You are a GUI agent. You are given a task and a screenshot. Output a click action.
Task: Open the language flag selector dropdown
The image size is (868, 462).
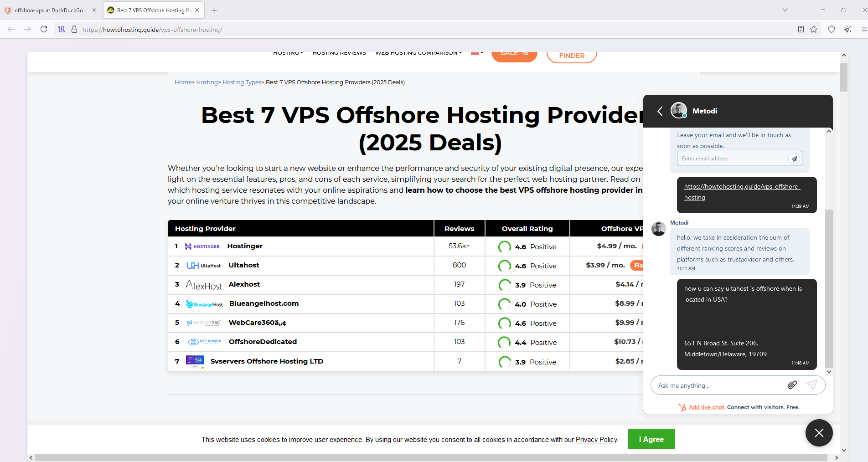(477, 53)
